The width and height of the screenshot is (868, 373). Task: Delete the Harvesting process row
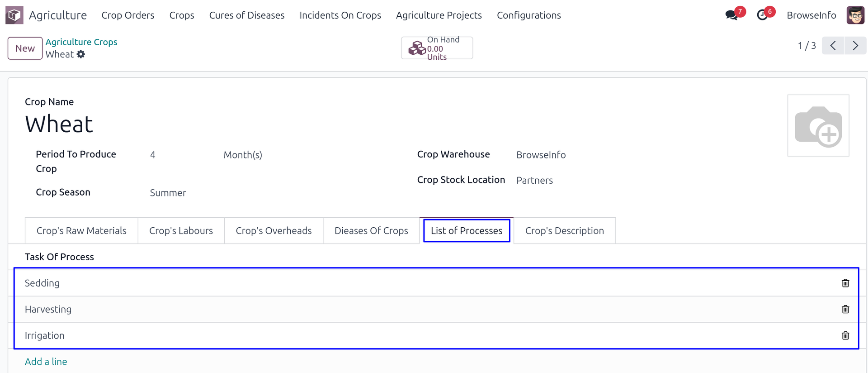coord(845,310)
